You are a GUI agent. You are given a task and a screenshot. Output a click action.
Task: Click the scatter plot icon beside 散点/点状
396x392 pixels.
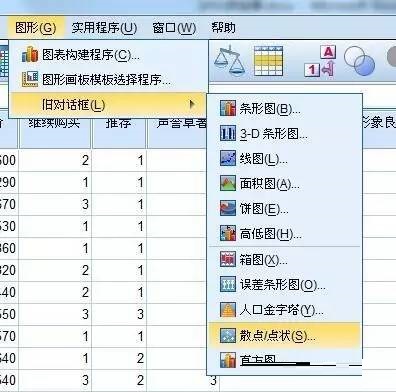[228, 336]
